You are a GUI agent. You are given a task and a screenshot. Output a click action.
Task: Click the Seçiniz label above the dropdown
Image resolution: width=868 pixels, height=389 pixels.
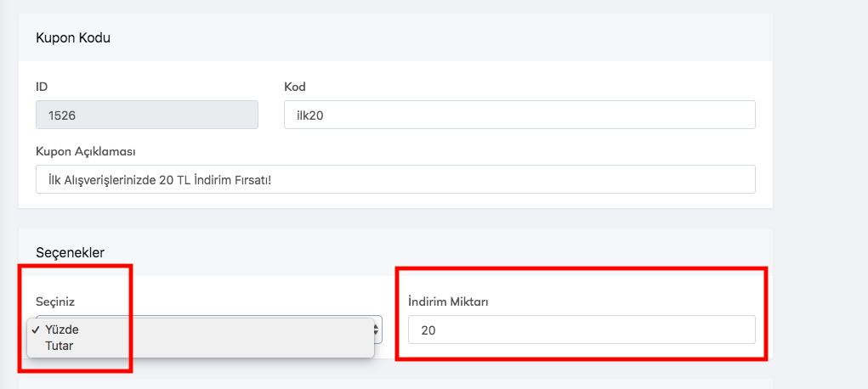pyautogui.click(x=55, y=302)
